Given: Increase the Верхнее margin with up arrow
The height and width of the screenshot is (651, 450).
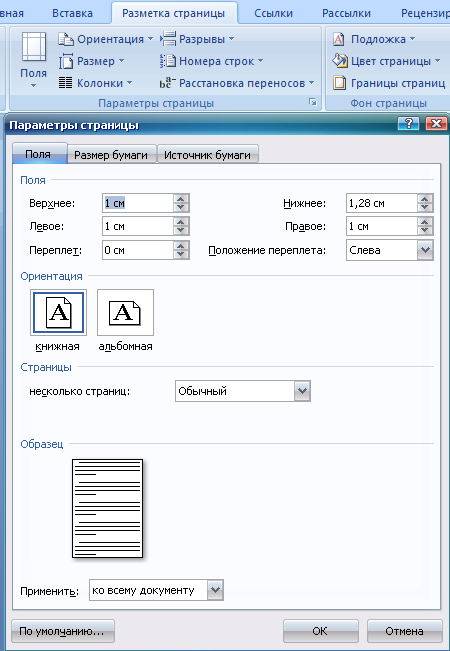Looking at the screenshot, I should point(181,199).
